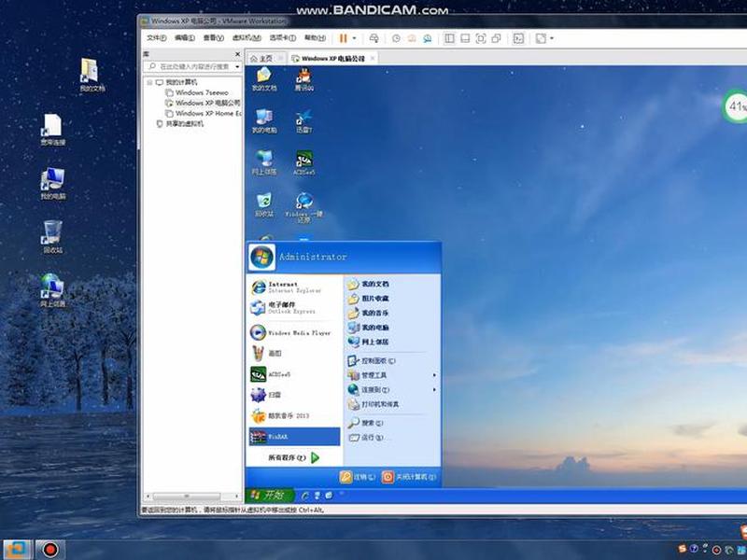Open 电子邮件 Outlook Express in Start menu
747x560 pixels.
pos(294,307)
